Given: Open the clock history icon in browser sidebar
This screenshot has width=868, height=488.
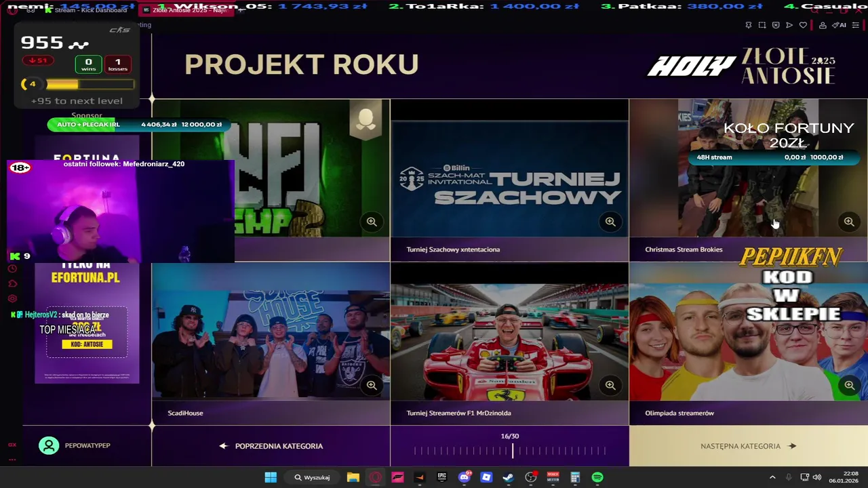Looking at the screenshot, I should [12, 269].
